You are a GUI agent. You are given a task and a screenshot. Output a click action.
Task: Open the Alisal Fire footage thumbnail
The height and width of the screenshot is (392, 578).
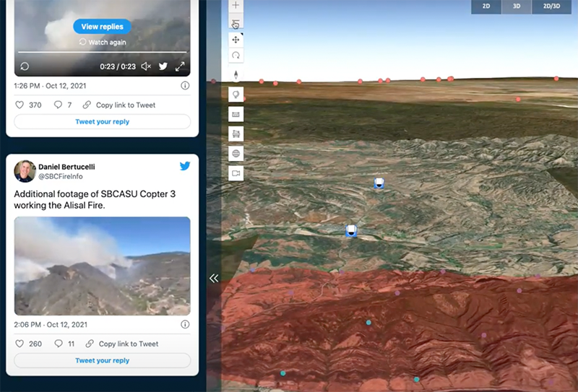click(102, 266)
